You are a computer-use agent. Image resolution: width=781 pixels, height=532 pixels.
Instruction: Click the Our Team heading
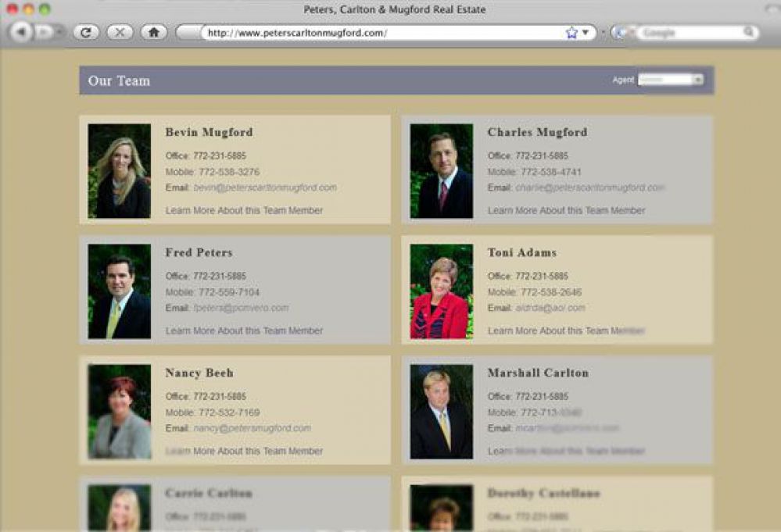[119, 80]
